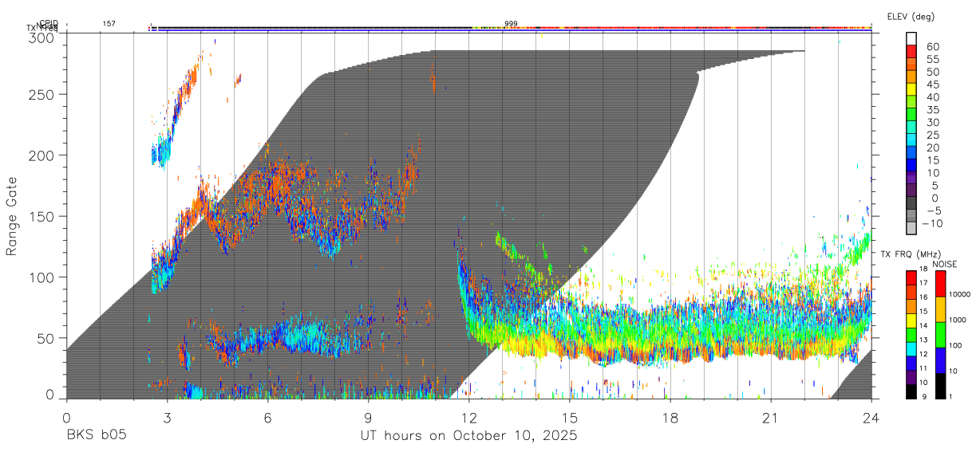980x452 pixels.
Task: Click the y-axis tick label '200'
Action: click(43, 155)
